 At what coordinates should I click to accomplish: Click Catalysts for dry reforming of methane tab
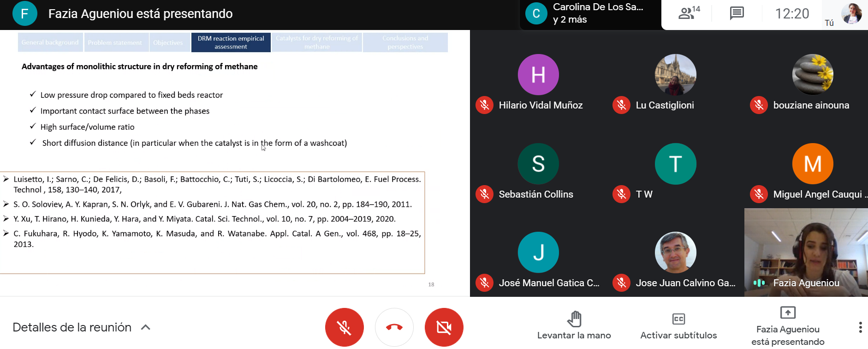(x=317, y=42)
